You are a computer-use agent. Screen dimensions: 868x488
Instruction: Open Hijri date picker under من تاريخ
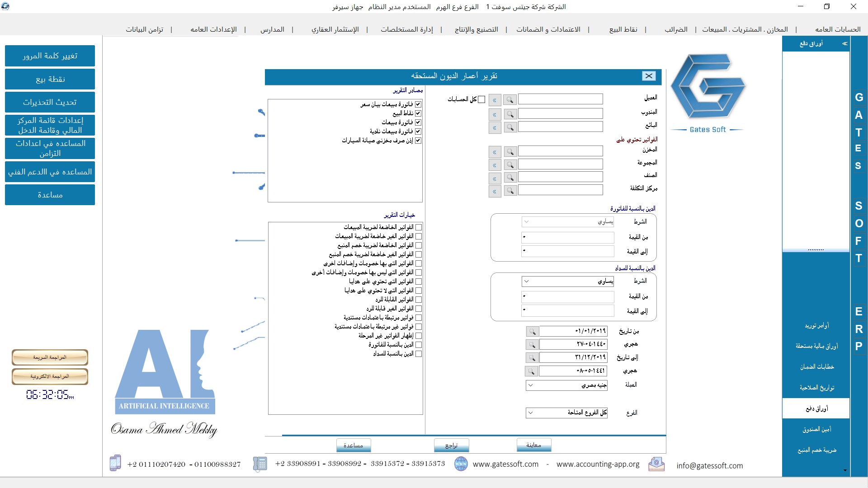pos(532,345)
